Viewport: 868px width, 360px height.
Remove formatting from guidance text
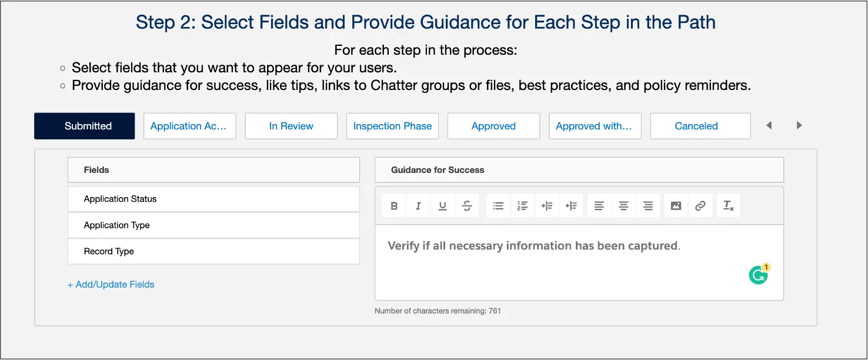click(x=728, y=205)
